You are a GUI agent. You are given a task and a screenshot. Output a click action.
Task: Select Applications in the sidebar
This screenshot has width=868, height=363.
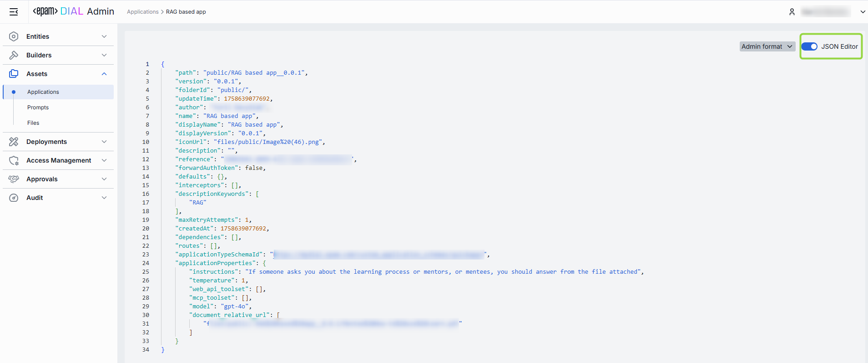coord(43,92)
